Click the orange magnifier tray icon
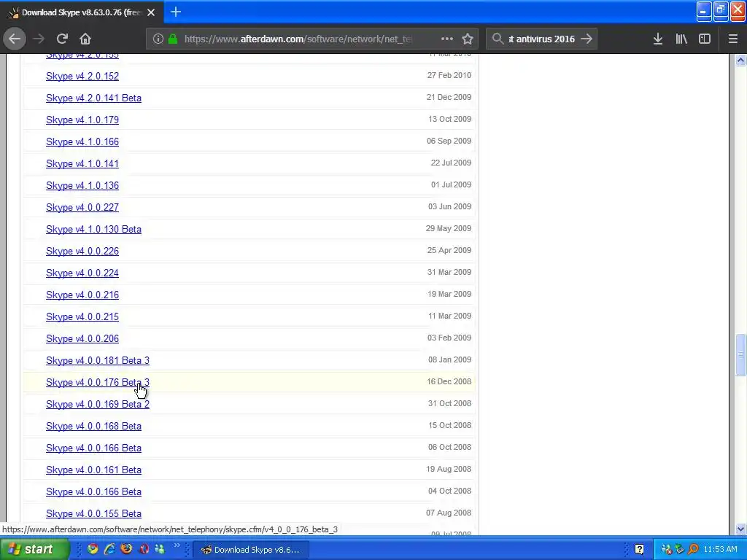This screenshot has width=747, height=560. pyautogui.click(x=693, y=550)
